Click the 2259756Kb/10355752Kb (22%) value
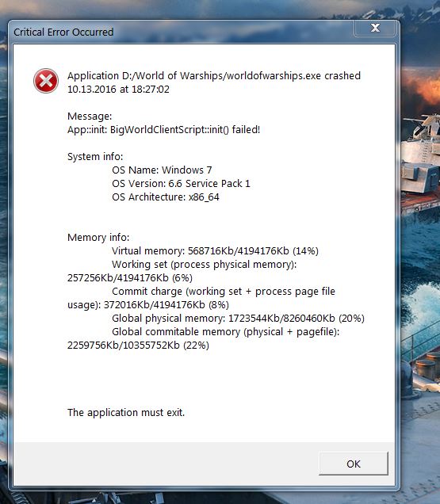 [138, 346]
